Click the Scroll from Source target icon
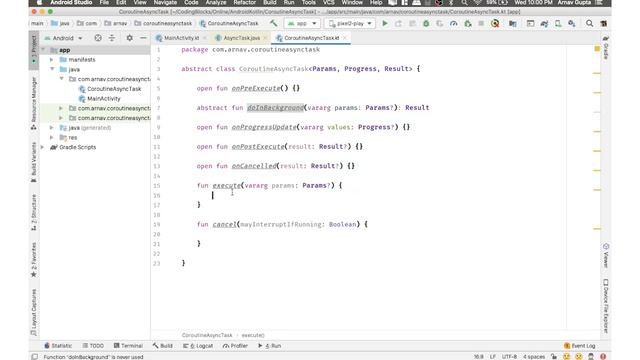The width and height of the screenshot is (640, 360). [x=98, y=38]
